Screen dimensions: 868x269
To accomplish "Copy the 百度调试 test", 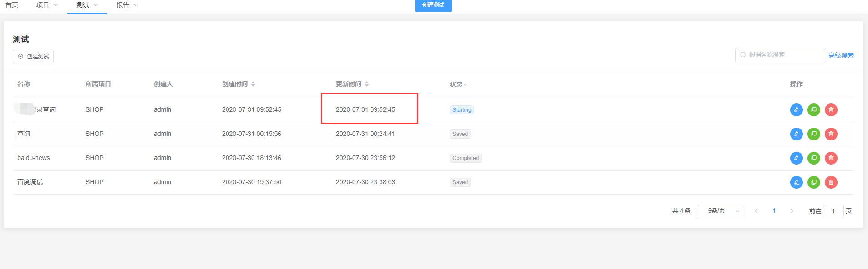I will (813, 182).
